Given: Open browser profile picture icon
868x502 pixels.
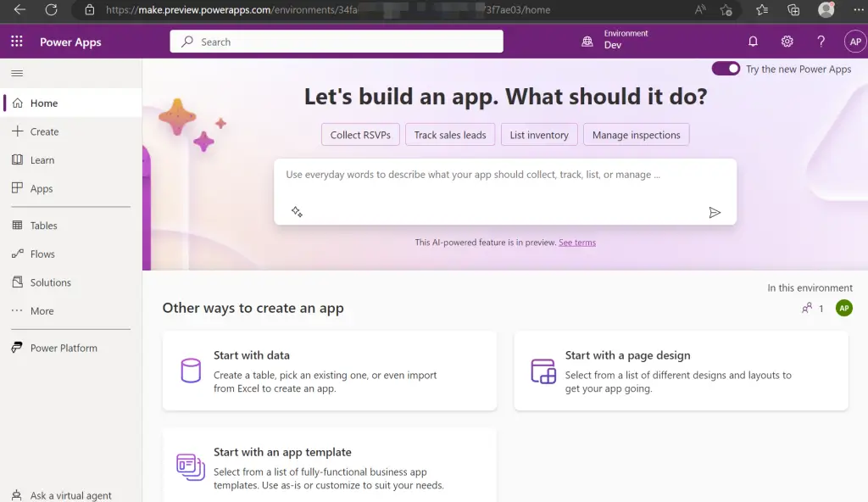Looking at the screenshot, I should click(826, 9).
